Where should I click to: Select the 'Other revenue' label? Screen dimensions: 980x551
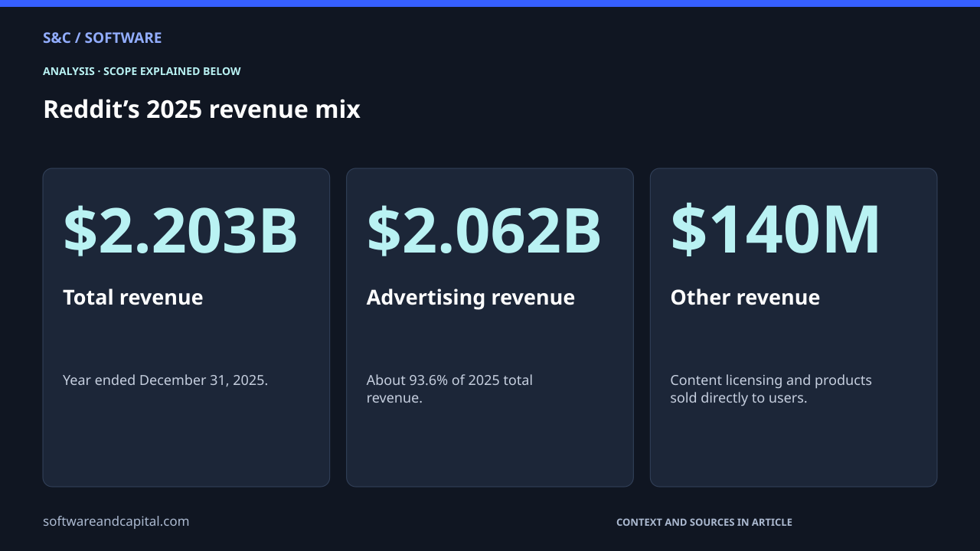click(x=745, y=297)
